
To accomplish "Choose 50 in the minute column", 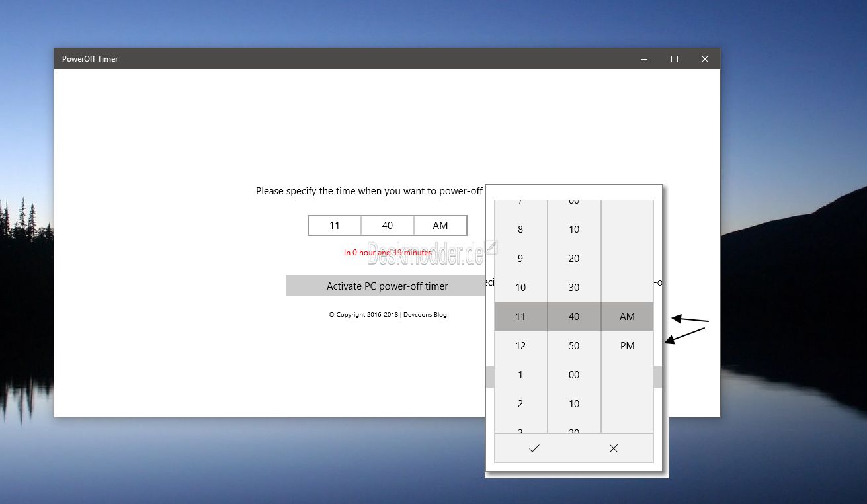I will [x=574, y=346].
